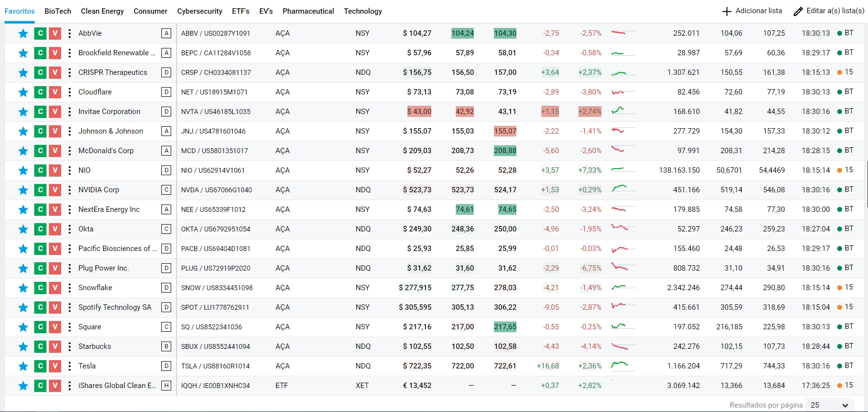The width and height of the screenshot is (868, 412).
Task: Toggle the favorite star for Okta
Action: tap(23, 229)
